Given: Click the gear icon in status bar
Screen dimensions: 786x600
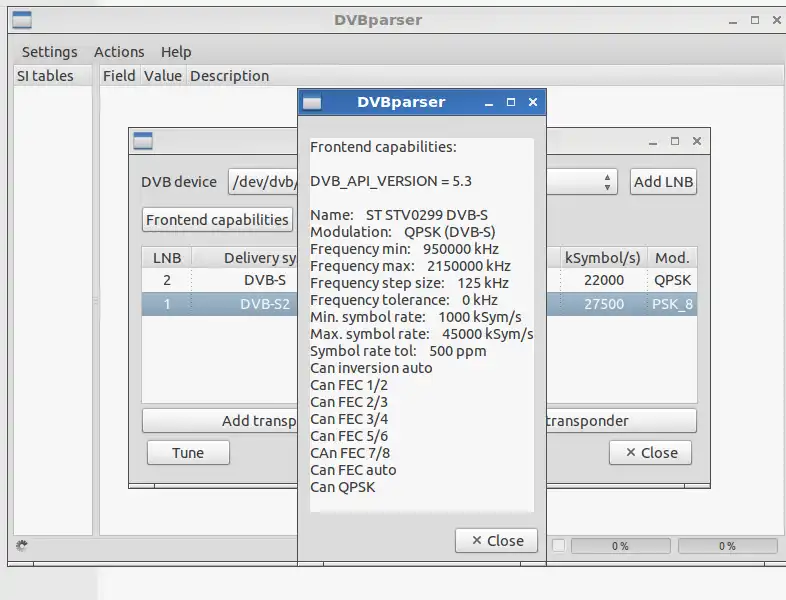Looking at the screenshot, I should (x=22, y=545).
